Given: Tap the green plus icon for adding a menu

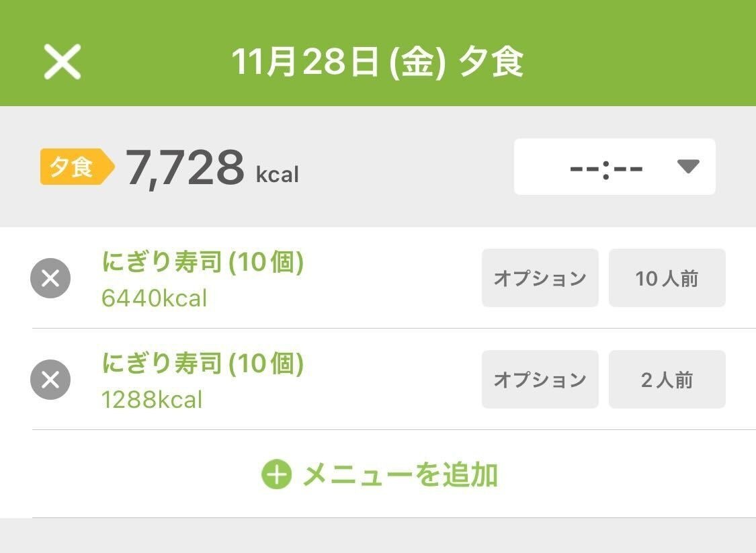Looking at the screenshot, I should click(276, 475).
